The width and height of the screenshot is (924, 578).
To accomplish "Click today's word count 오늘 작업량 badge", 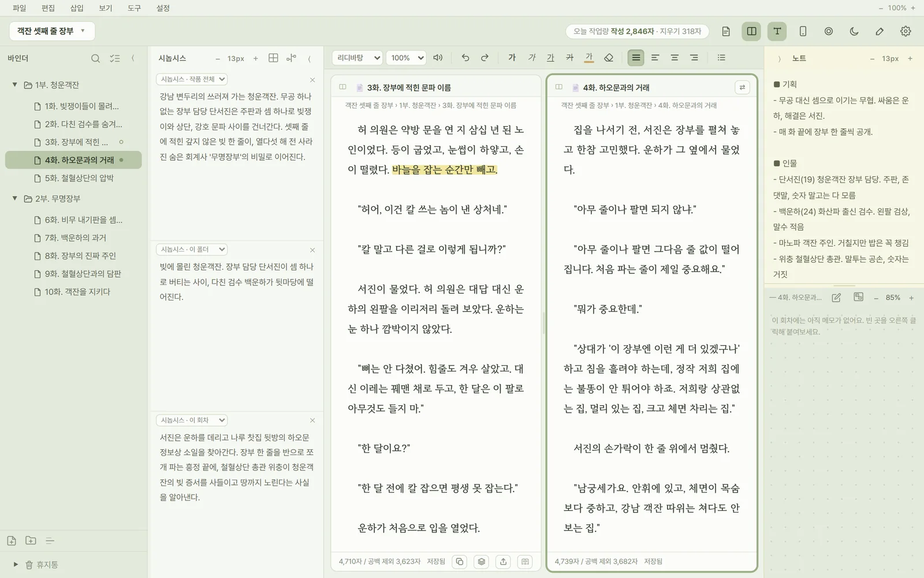I will 637,31.
